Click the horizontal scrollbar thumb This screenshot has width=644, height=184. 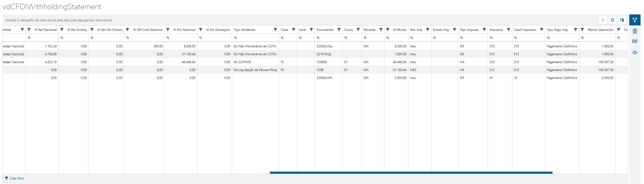(x=411, y=172)
